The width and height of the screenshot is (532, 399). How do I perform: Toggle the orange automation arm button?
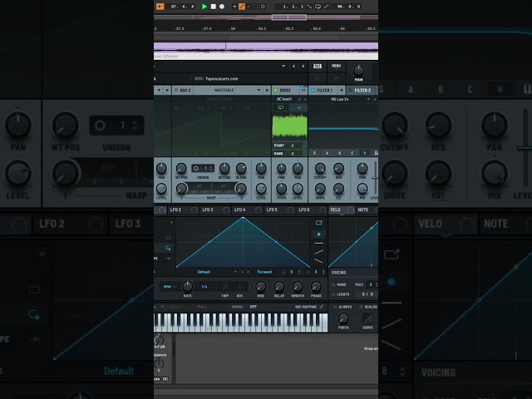(242, 7)
